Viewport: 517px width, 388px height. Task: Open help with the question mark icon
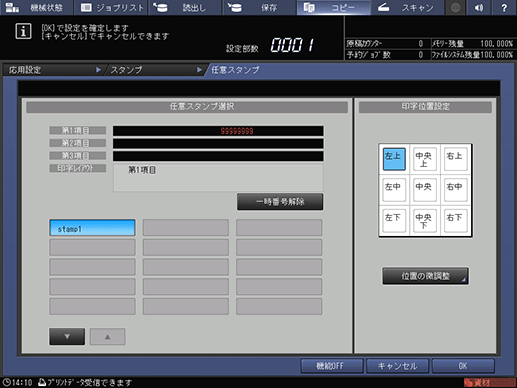504,7
